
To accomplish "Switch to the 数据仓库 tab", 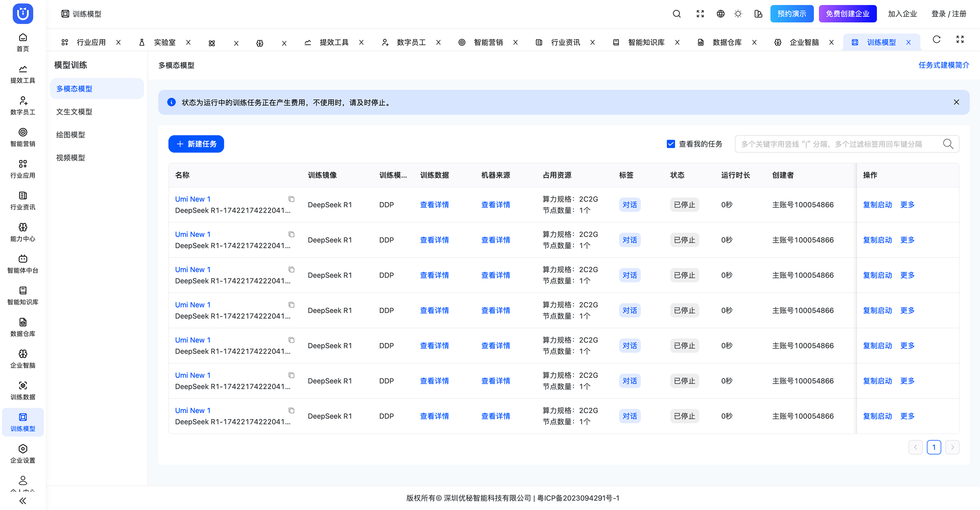I will 726,42.
